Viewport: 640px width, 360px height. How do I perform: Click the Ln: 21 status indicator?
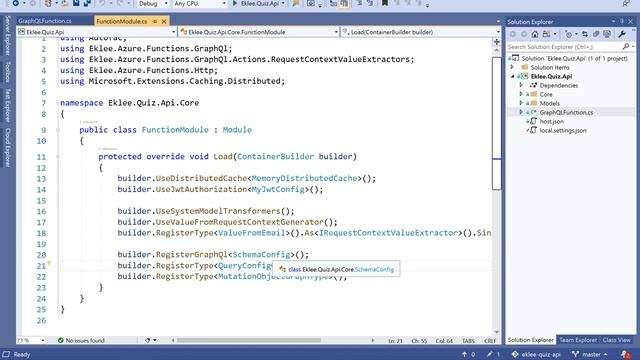pyautogui.click(x=395, y=340)
